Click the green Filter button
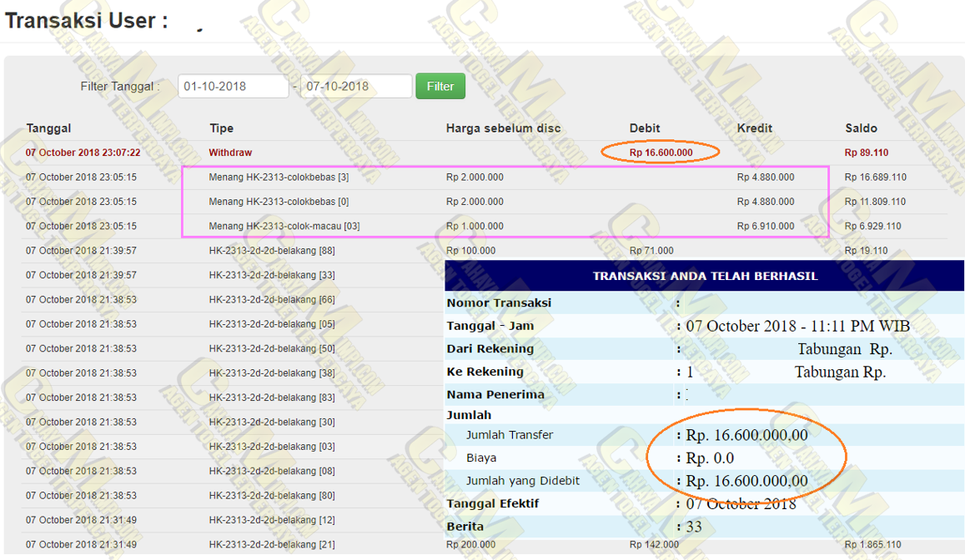Image resolution: width=965 pixels, height=560 pixels. click(440, 87)
